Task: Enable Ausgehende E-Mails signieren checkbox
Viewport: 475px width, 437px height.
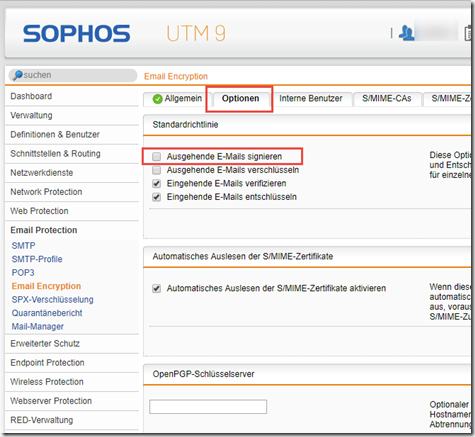Action: pos(156,156)
